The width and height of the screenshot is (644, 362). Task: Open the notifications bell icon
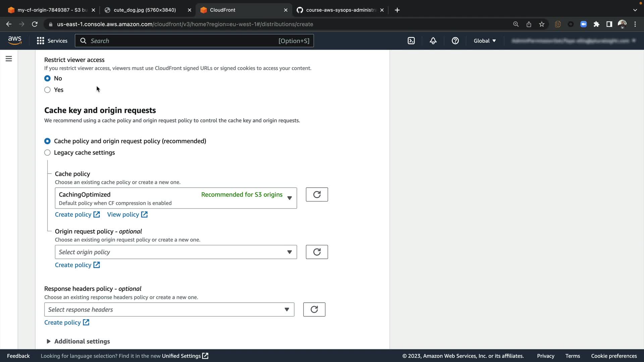(x=433, y=41)
